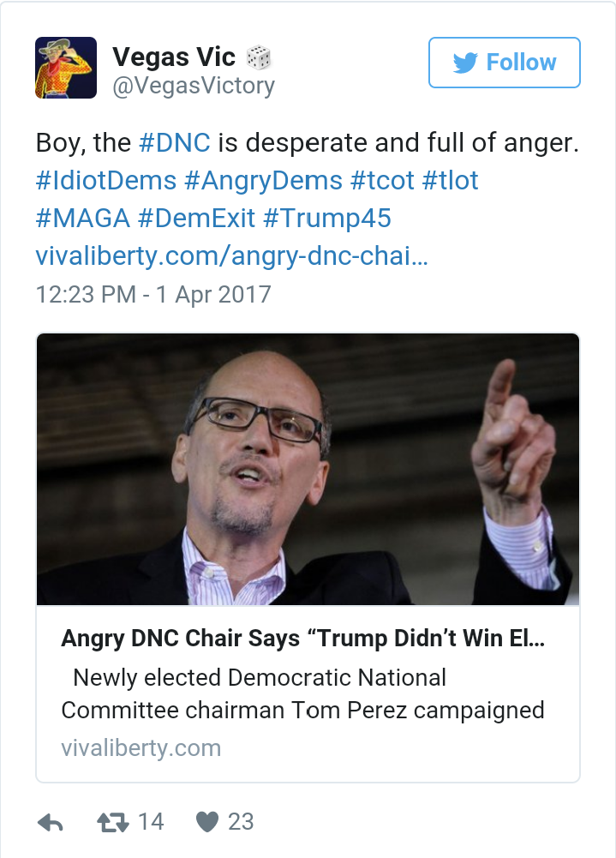Open the @VegasVictory handle link
This screenshot has height=858, width=616.
click(x=194, y=86)
